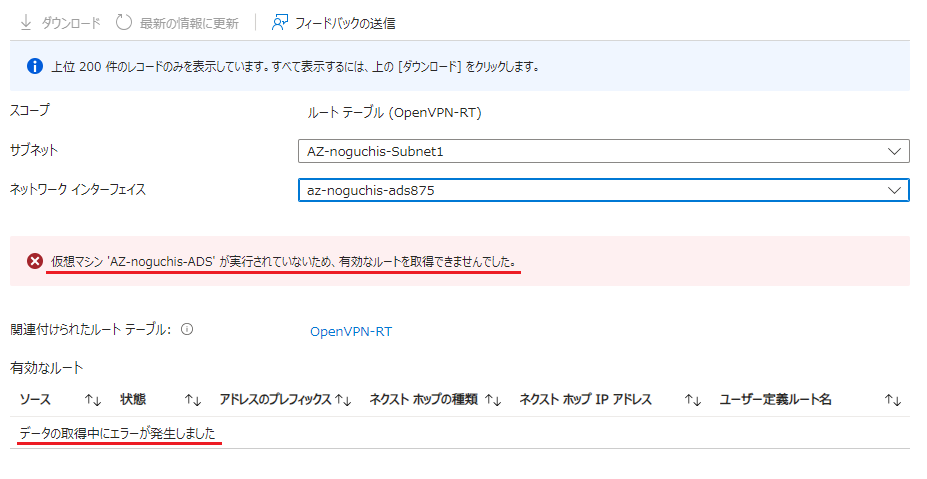This screenshot has width=927, height=479.
Task: Click the 上位 200 件 info banner text
Action: (x=295, y=66)
